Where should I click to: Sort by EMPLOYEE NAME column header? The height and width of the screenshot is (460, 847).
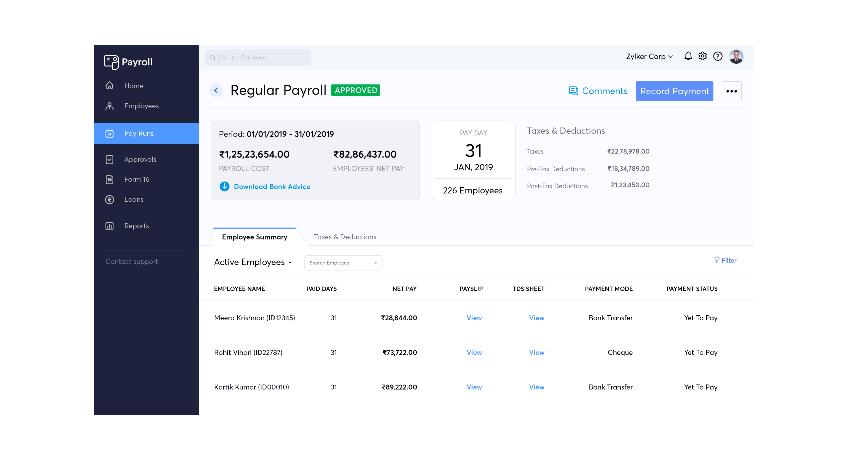point(239,289)
